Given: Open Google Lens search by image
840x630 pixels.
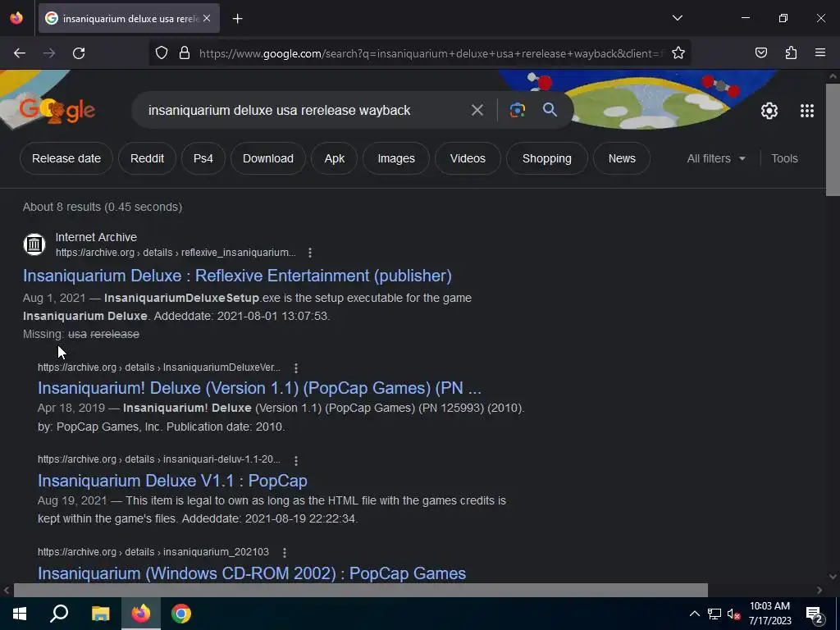Looking at the screenshot, I should pyautogui.click(x=517, y=111).
